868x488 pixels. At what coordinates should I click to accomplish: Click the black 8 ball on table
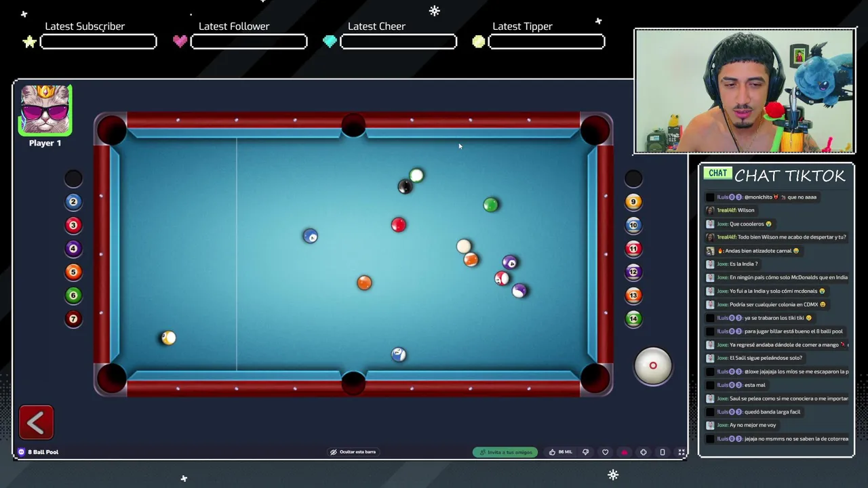tap(405, 187)
